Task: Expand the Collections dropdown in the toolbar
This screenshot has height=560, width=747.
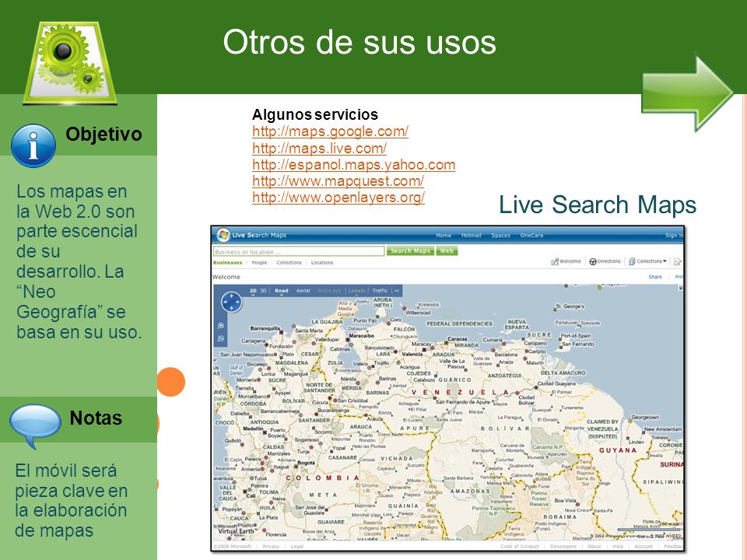Action: [647, 261]
